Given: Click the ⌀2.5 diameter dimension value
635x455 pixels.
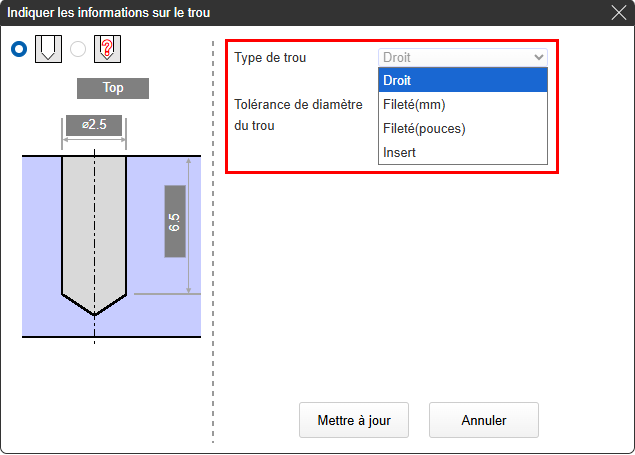Looking at the screenshot, I should [x=94, y=126].
